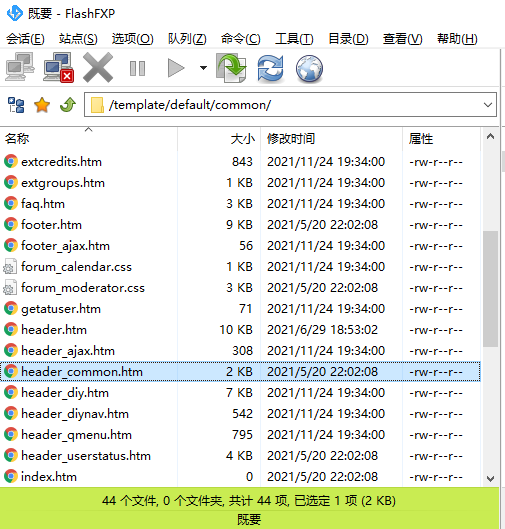Click size cell 542 of header_diynav.htm
Image resolution: width=505 pixels, height=529 pixels.
243,414
